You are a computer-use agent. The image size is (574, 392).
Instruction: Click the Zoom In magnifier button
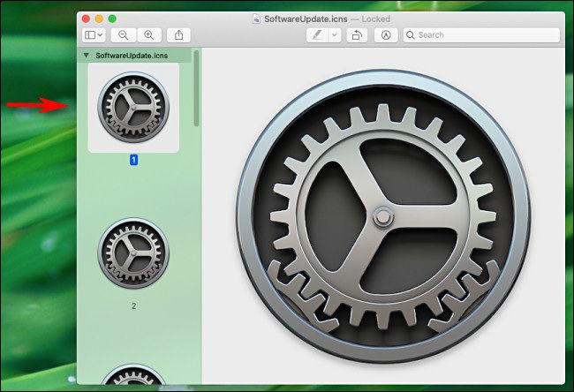tap(149, 35)
